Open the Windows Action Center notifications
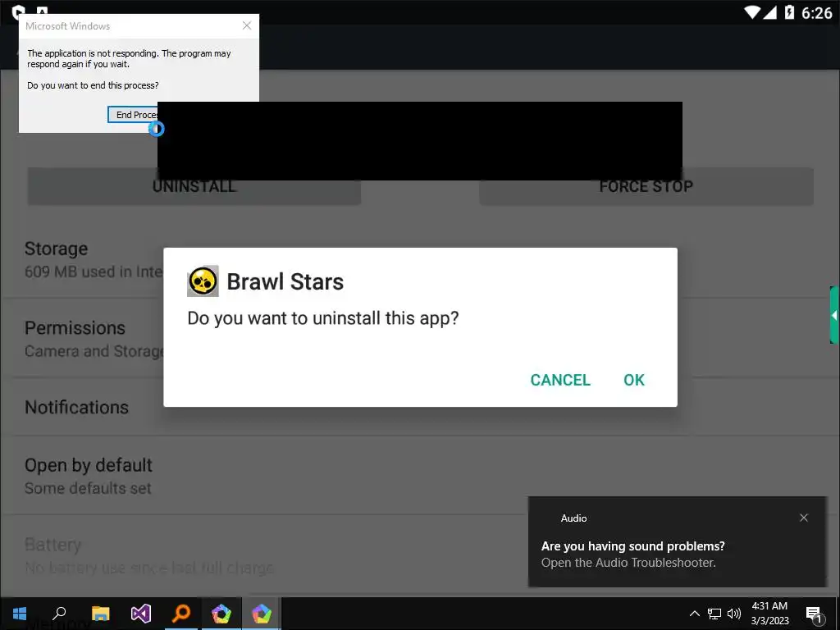Image resolution: width=840 pixels, height=630 pixels. click(814, 614)
